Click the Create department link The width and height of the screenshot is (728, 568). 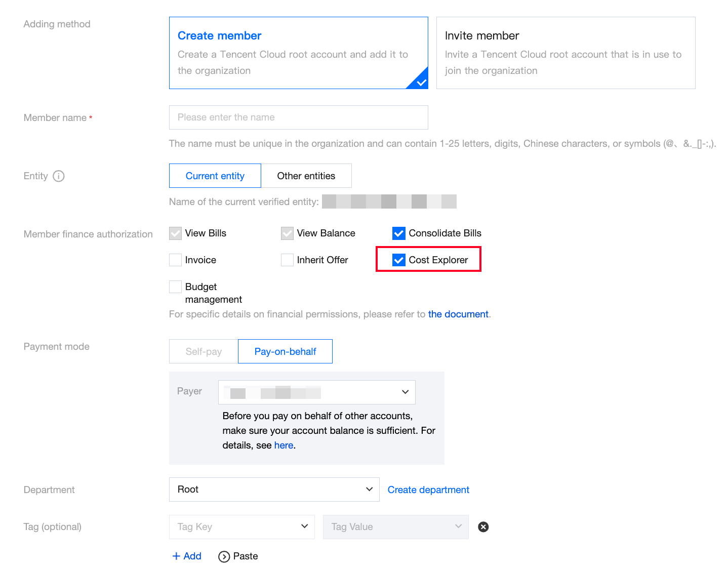click(428, 490)
